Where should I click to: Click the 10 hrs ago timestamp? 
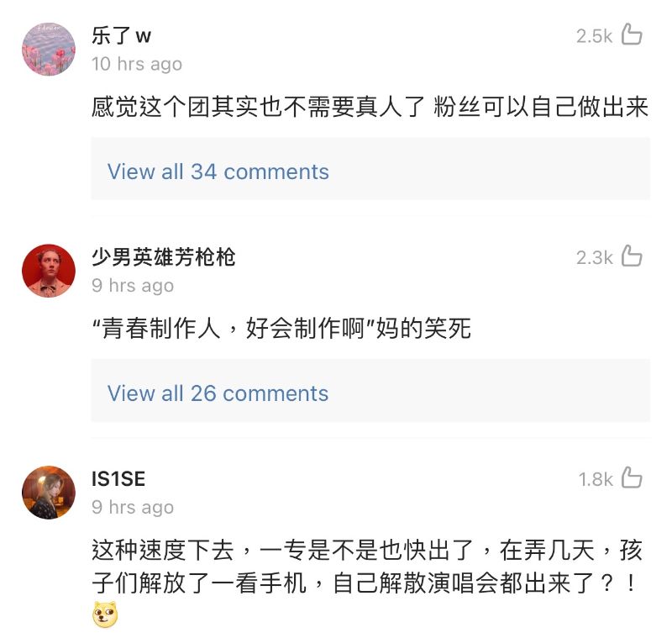pyautogui.click(x=136, y=64)
